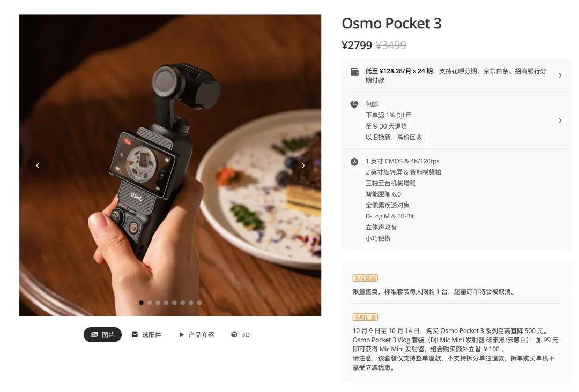Open the 以旧换新，高价回收 trade-in link
The height and width of the screenshot is (392, 579).
(x=394, y=137)
